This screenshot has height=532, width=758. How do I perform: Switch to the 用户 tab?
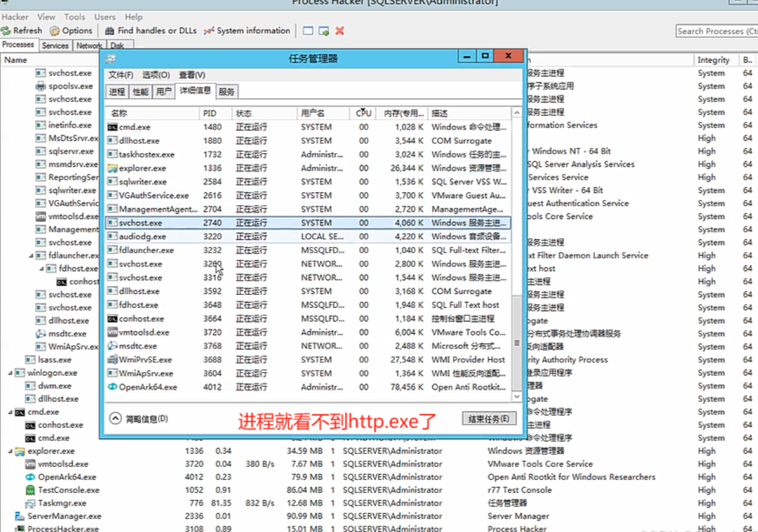point(164,92)
